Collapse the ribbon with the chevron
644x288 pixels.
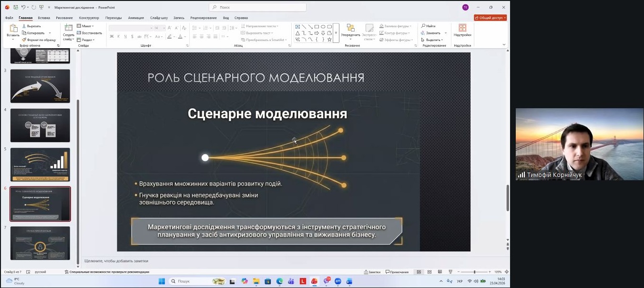click(x=504, y=44)
